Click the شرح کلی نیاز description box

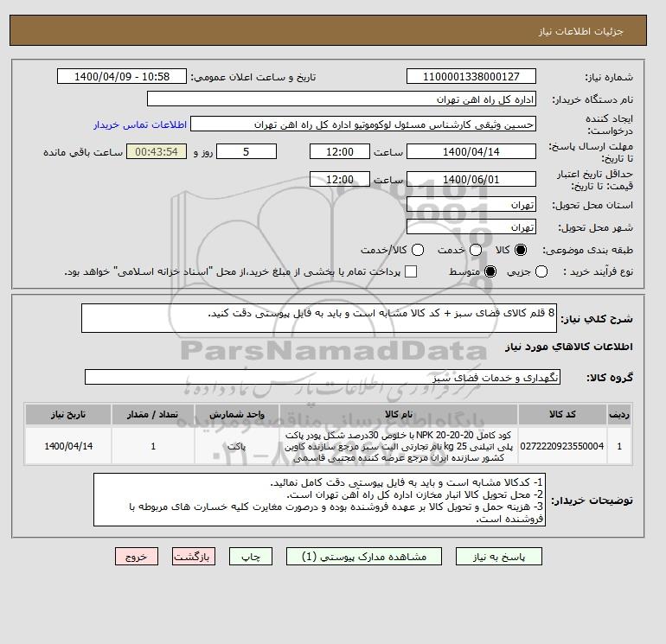click(x=319, y=318)
